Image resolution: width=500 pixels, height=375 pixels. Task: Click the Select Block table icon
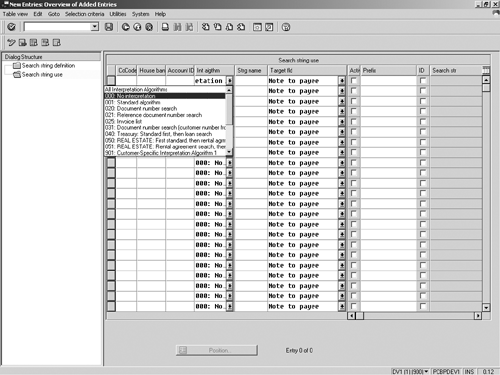45,43
